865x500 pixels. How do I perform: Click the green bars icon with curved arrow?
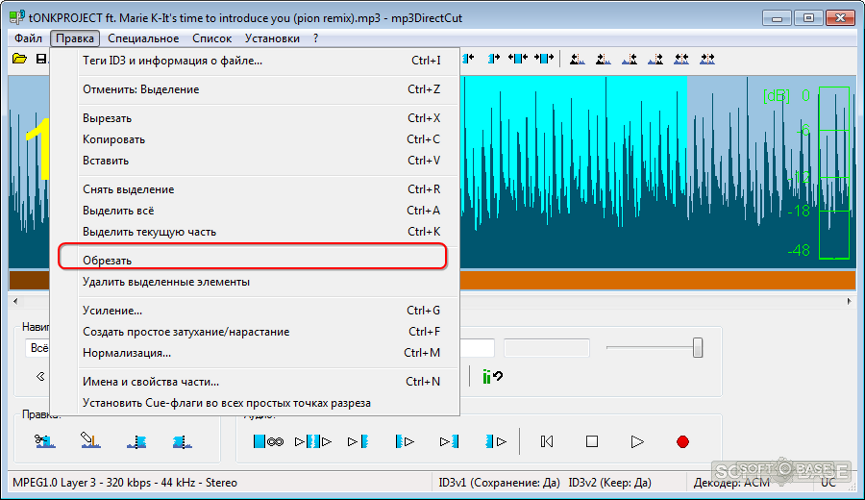pos(492,376)
